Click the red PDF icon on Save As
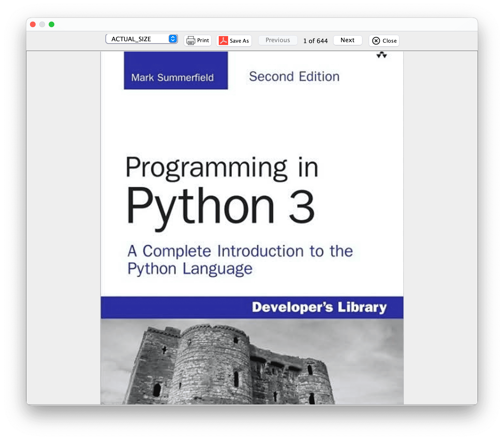The height and width of the screenshot is (440, 504). tap(223, 41)
